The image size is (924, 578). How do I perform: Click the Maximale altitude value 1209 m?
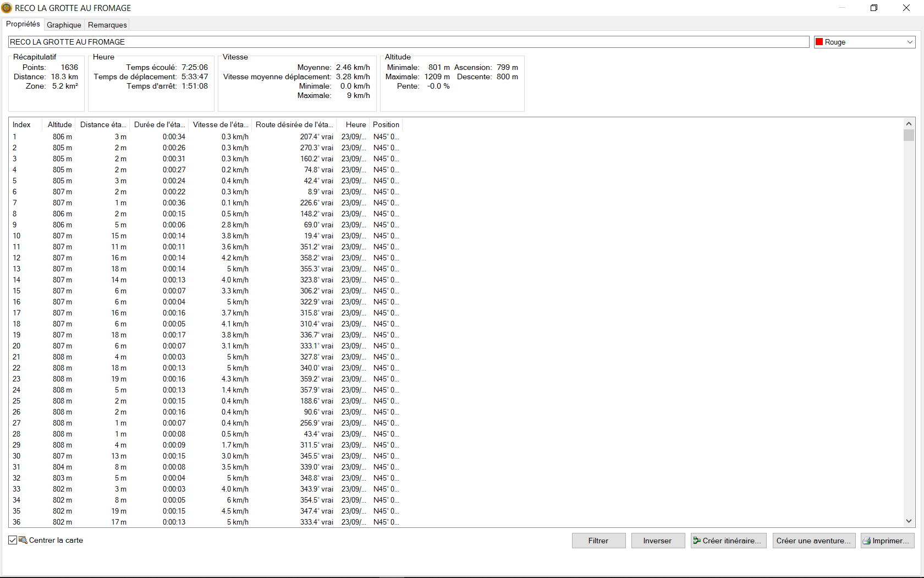click(437, 77)
